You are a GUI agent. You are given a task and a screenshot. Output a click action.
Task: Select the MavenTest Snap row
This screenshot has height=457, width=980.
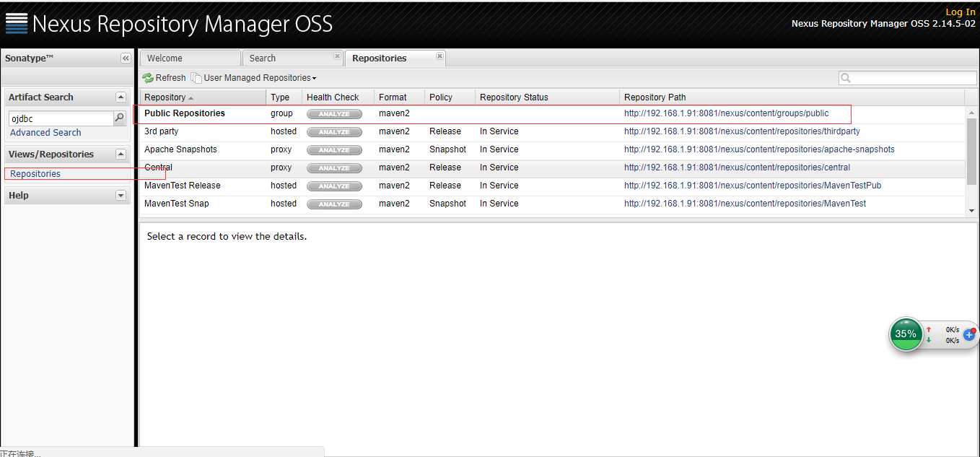click(x=553, y=204)
